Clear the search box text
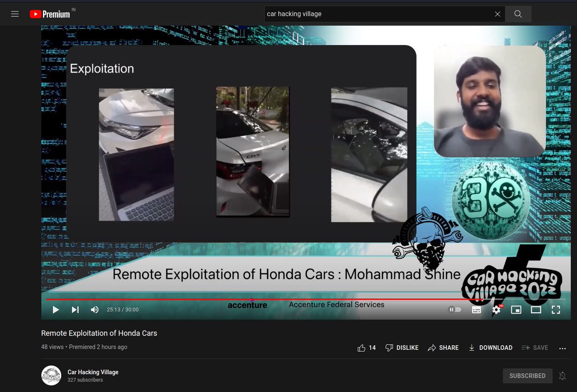 498,14
